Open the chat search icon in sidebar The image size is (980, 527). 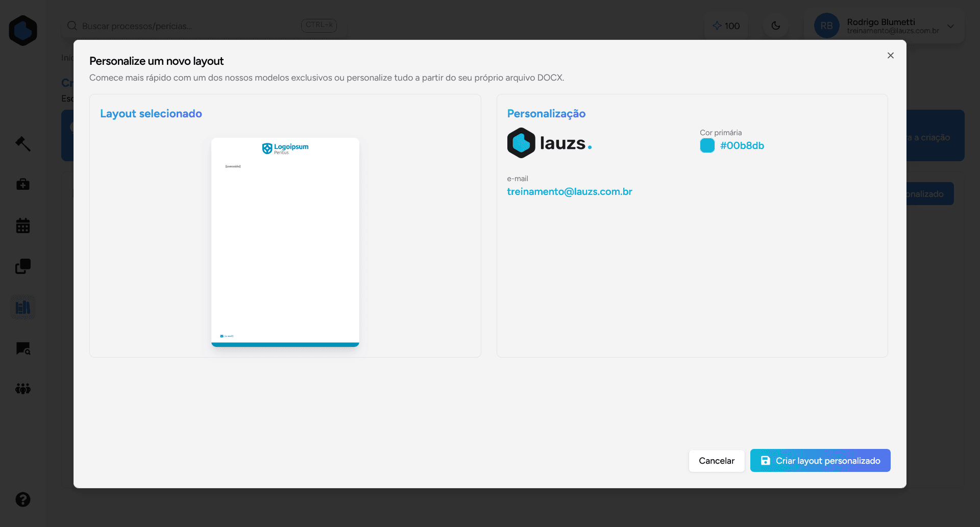pyautogui.click(x=23, y=348)
